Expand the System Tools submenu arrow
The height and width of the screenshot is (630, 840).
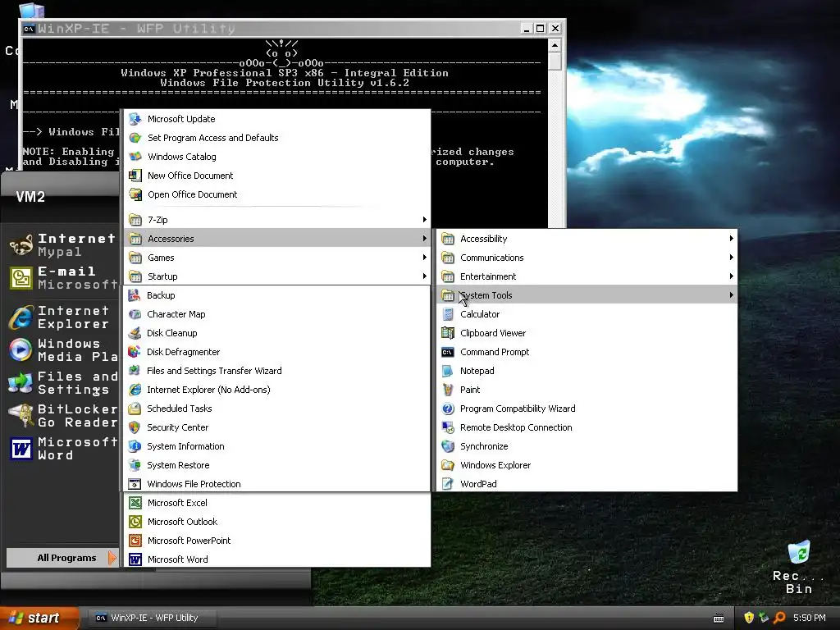tap(731, 295)
